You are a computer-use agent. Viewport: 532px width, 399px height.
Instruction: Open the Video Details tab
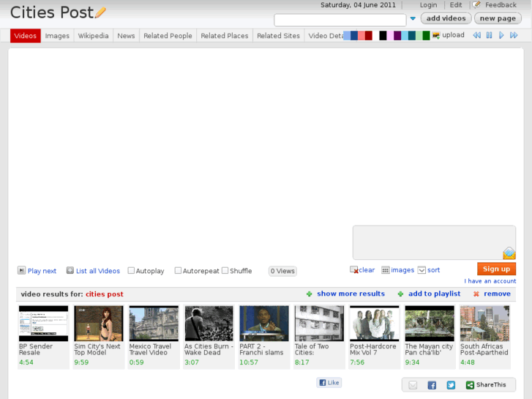326,36
